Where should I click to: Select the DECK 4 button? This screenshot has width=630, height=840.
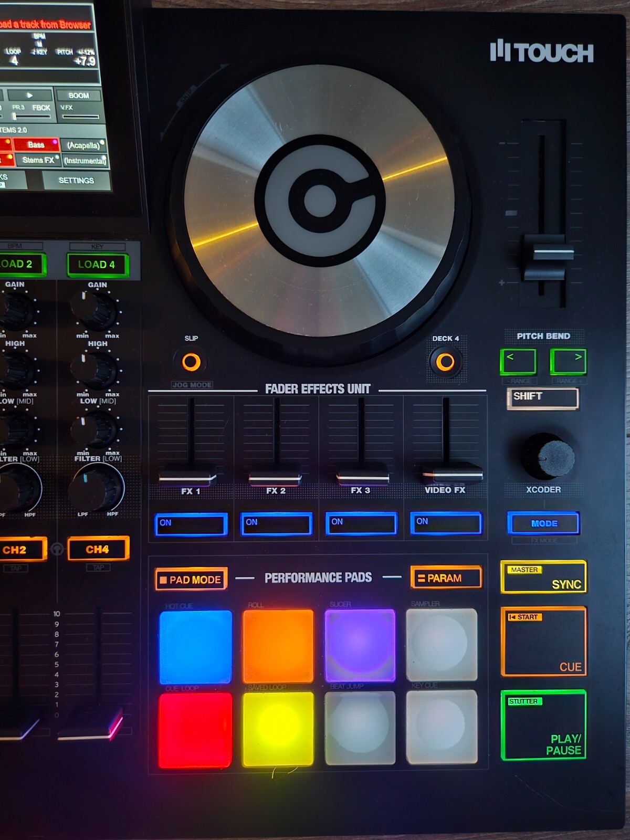tap(446, 362)
